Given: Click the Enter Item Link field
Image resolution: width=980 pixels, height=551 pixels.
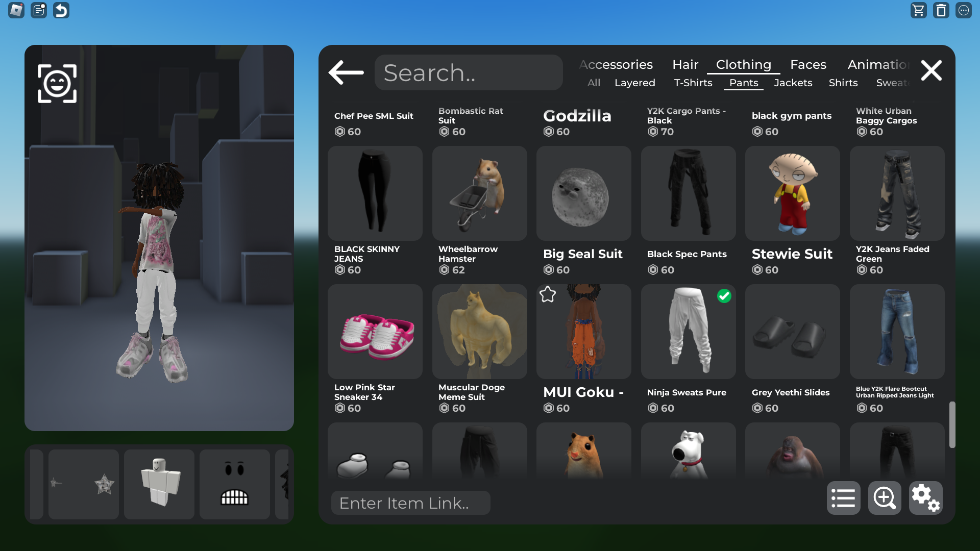Looking at the screenshot, I should click(x=410, y=503).
